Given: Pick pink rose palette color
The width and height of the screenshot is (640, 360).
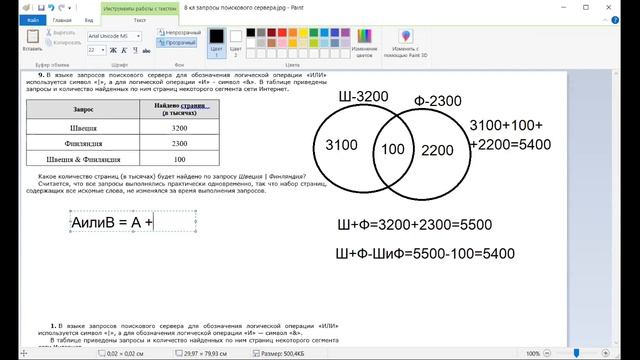Looking at the screenshot, I should [282, 43].
